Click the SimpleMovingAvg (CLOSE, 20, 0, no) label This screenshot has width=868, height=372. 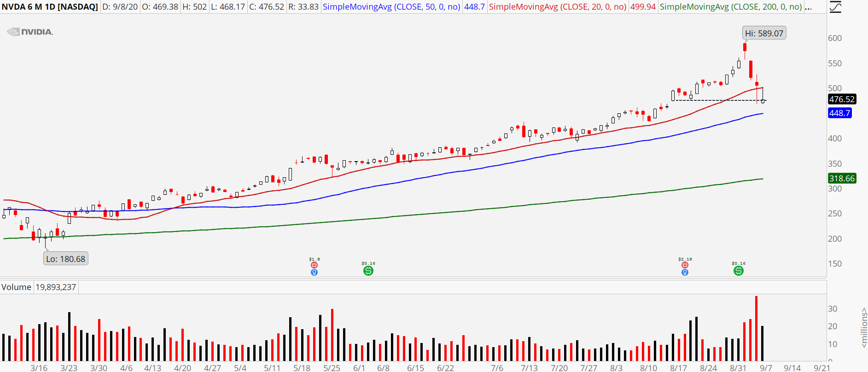tap(558, 7)
